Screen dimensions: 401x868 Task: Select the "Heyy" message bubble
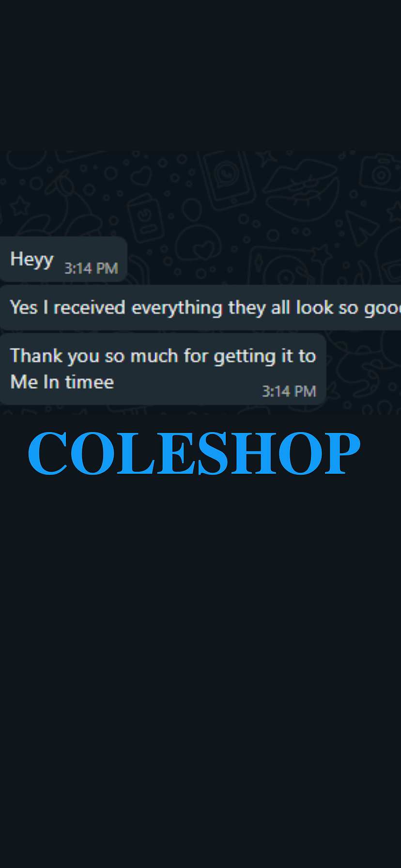(63, 259)
